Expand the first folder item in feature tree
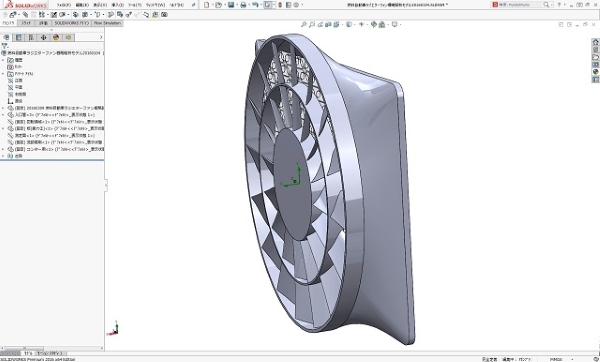Viewport: 600px width, 362px height. point(3,60)
